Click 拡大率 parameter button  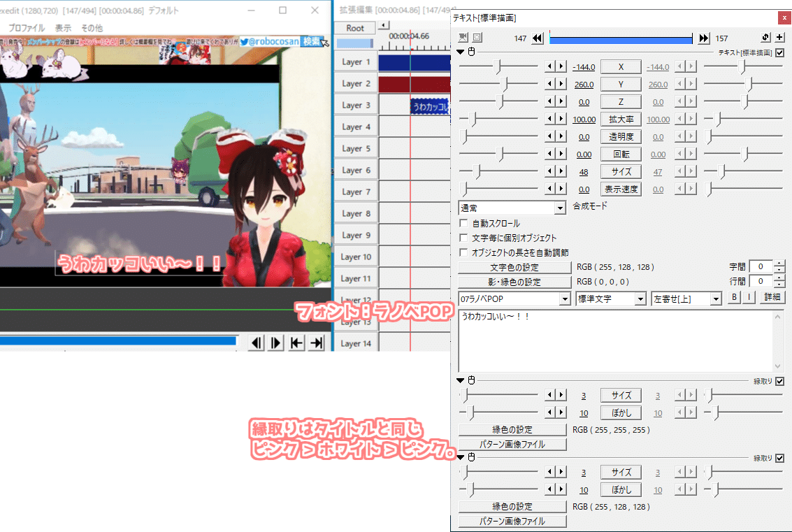pos(621,120)
